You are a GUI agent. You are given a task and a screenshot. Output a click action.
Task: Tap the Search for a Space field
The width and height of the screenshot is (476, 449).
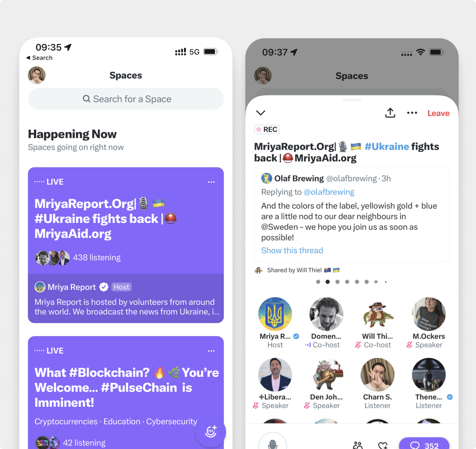[126, 99]
